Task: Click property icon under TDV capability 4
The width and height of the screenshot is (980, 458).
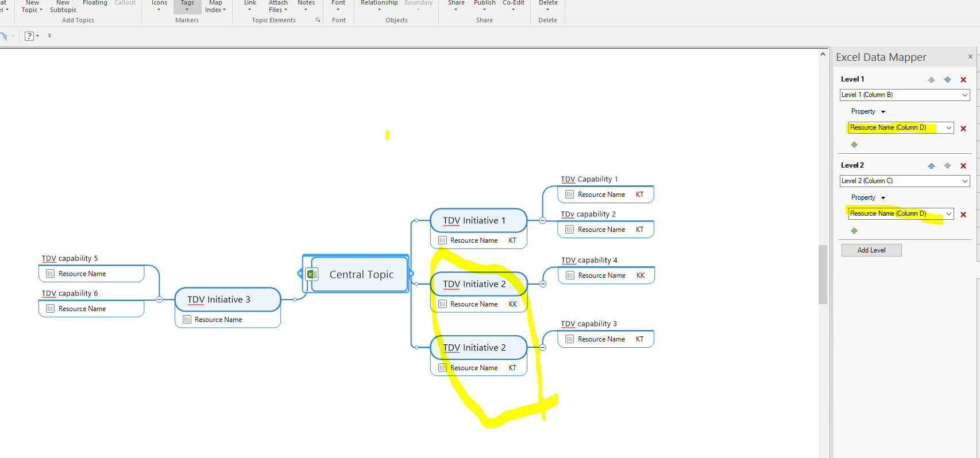Action: 570,275
